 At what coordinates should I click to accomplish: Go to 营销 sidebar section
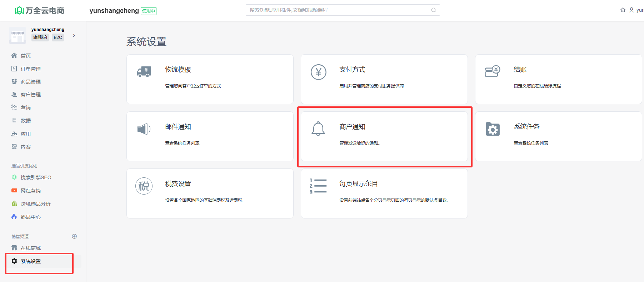coord(25,107)
